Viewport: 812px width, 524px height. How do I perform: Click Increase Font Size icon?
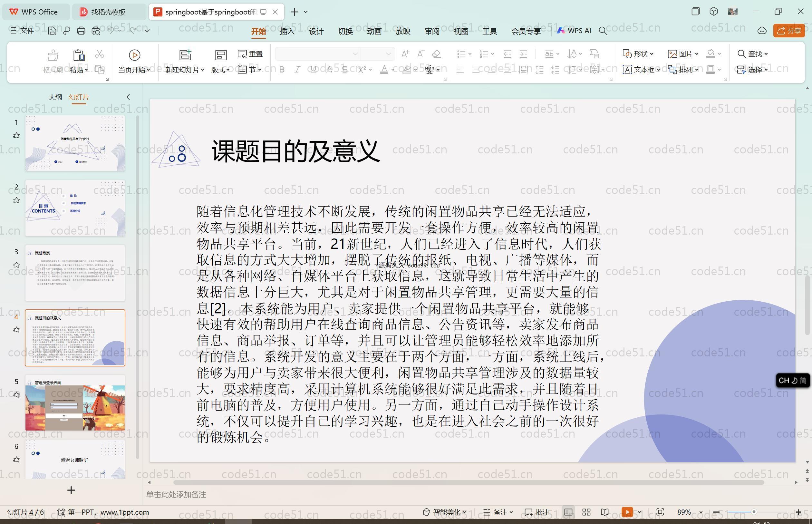coord(405,54)
